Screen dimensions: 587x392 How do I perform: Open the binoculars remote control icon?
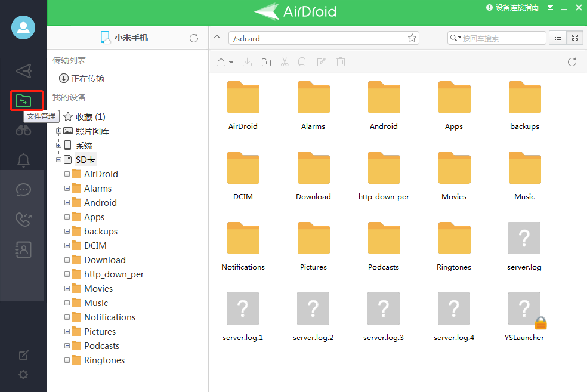tap(23, 130)
